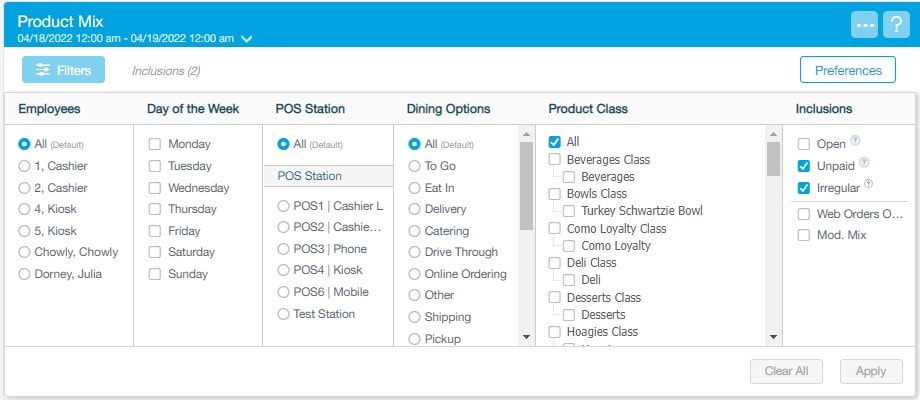The width and height of the screenshot is (920, 400).
Task: Select the Drive Through dining option
Action: pos(415,252)
